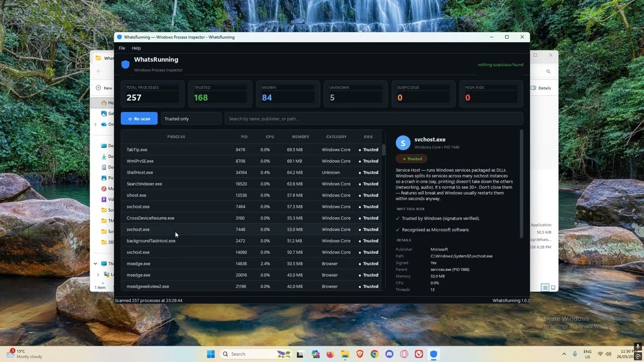Collapse This PC node in File Explorer tree
The image size is (644, 362).
[96, 263]
